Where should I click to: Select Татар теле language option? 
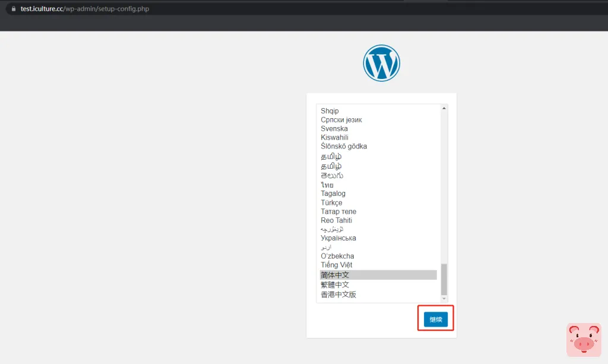[x=378, y=211]
